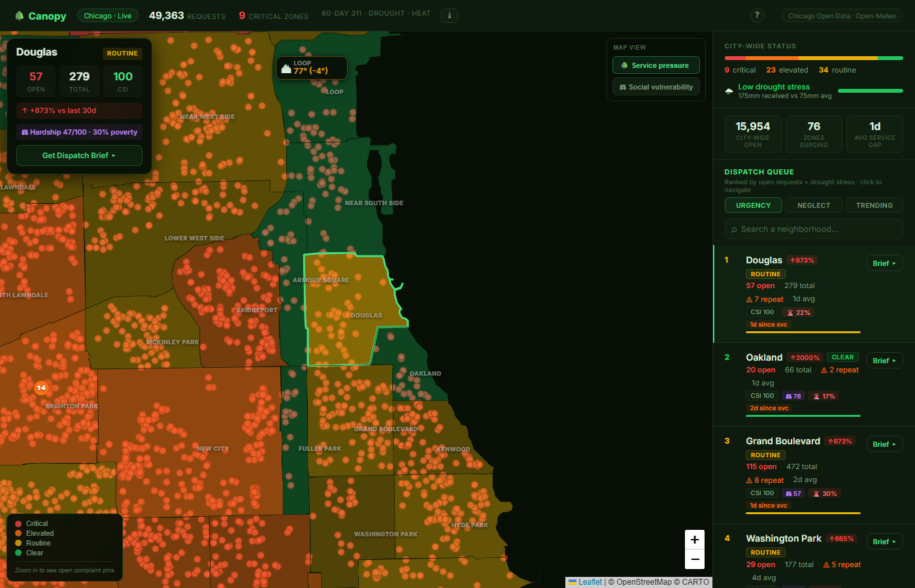Expand the Brief for Douglas in the queue
Screen dimensions: 915x588
[884, 263]
